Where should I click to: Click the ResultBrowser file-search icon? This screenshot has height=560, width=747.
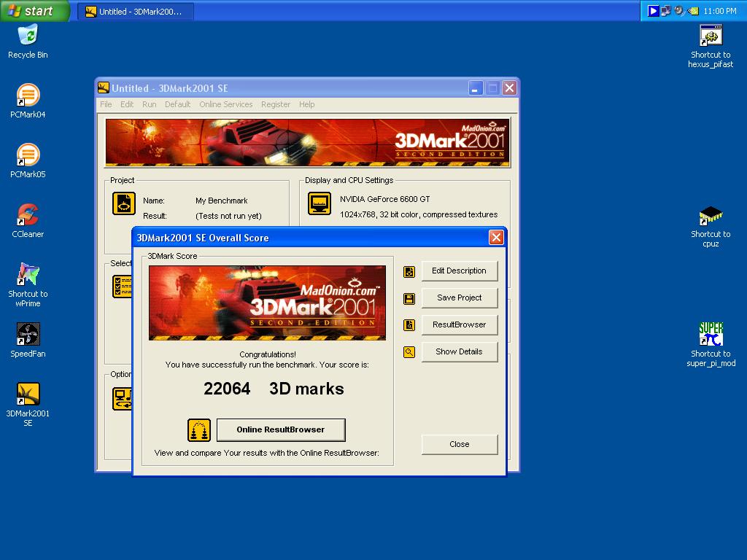(409, 325)
